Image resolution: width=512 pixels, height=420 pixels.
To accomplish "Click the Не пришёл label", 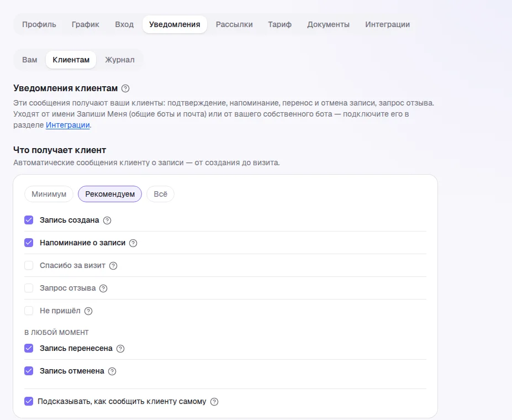I will click(x=60, y=311).
